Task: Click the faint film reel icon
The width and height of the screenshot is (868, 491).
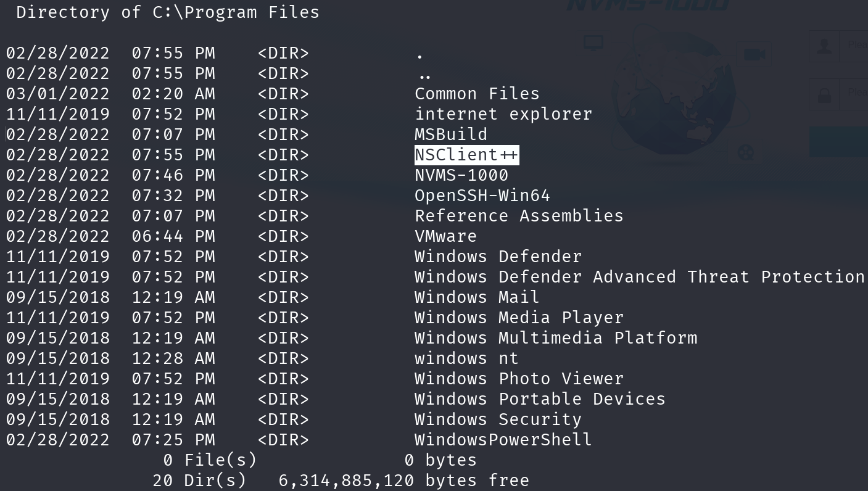Action: click(x=746, y=152)
